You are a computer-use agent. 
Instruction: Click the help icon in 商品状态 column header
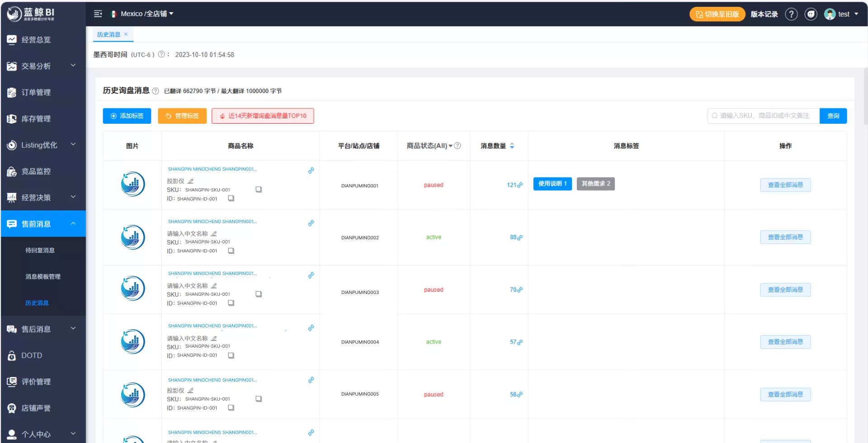[x=458, y=146]
